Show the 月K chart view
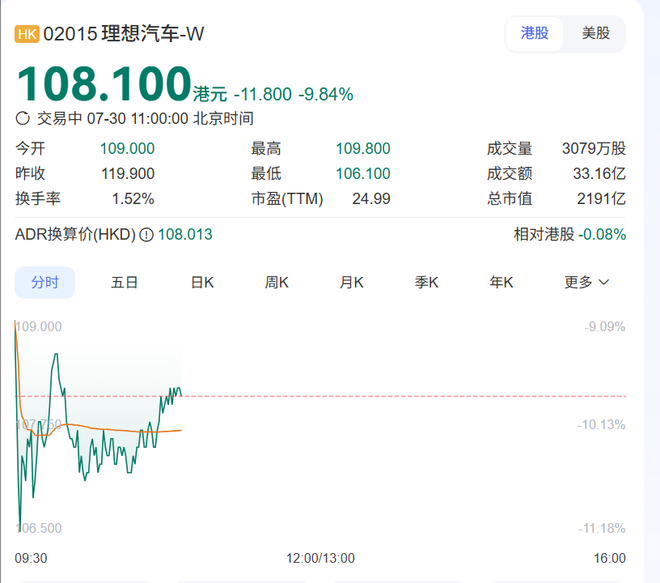 click(x=351, y=282)
